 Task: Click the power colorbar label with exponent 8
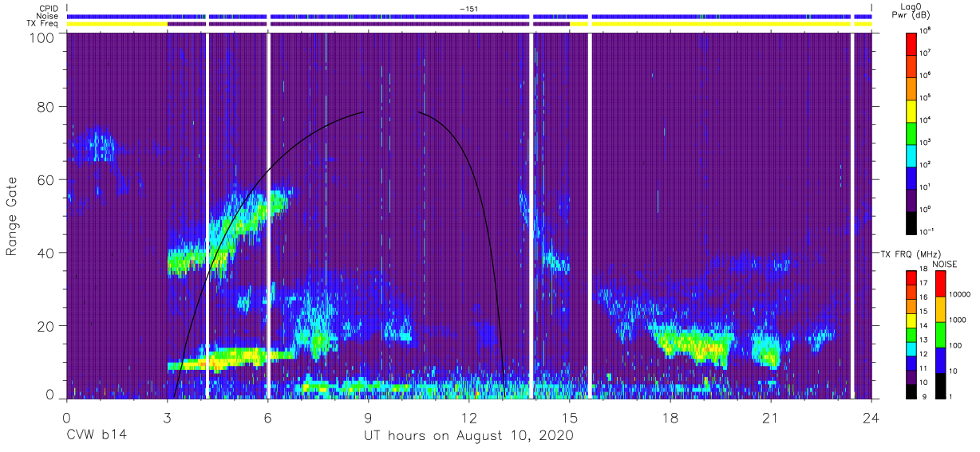click(926, 30)
